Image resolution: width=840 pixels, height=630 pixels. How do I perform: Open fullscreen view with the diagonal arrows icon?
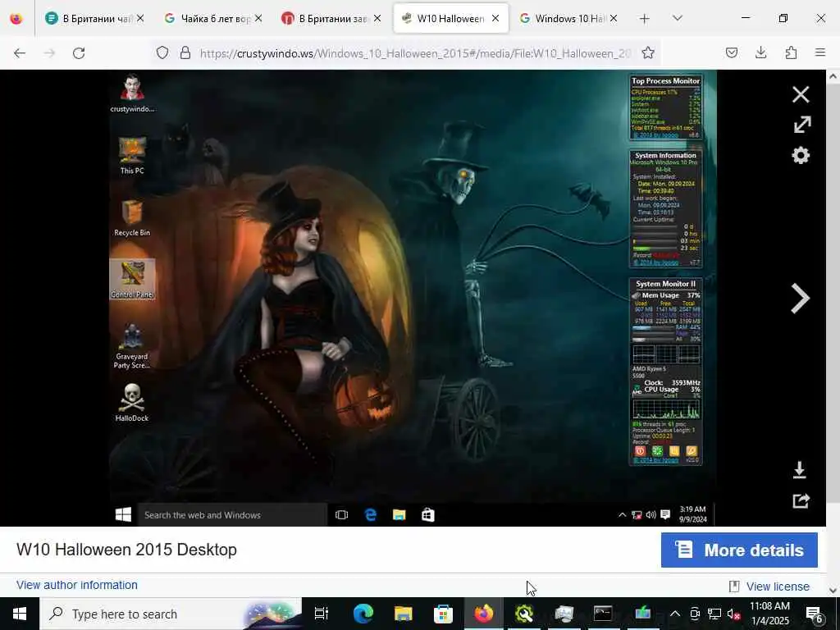[x=801, y=125]
